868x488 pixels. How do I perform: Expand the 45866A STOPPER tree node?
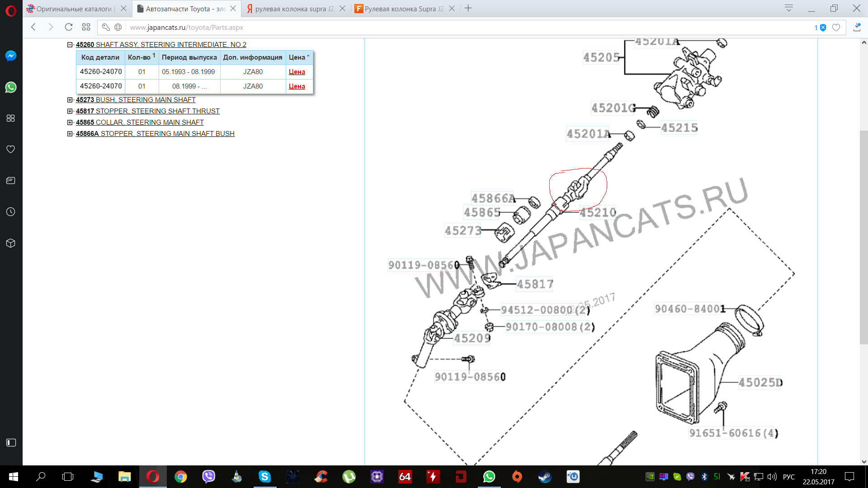click(70, 134)
